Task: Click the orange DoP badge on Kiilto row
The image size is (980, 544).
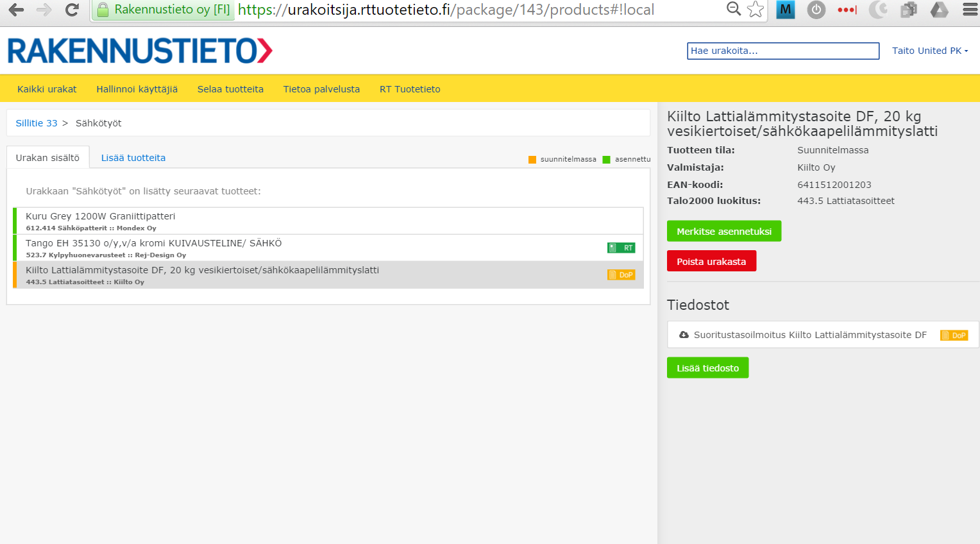Action: [621, 275]
